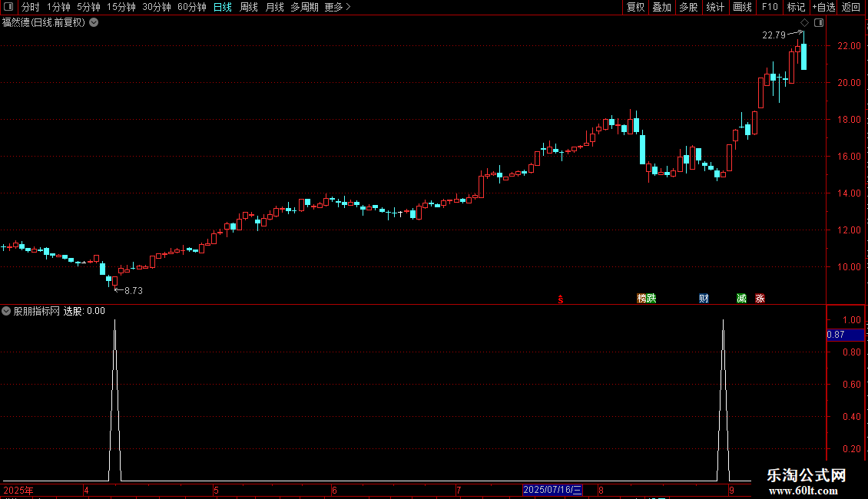Toggle 复权 price adjustment
This screenshot has width=868, height=499.
pyautogui.click(x=635, y=7)
